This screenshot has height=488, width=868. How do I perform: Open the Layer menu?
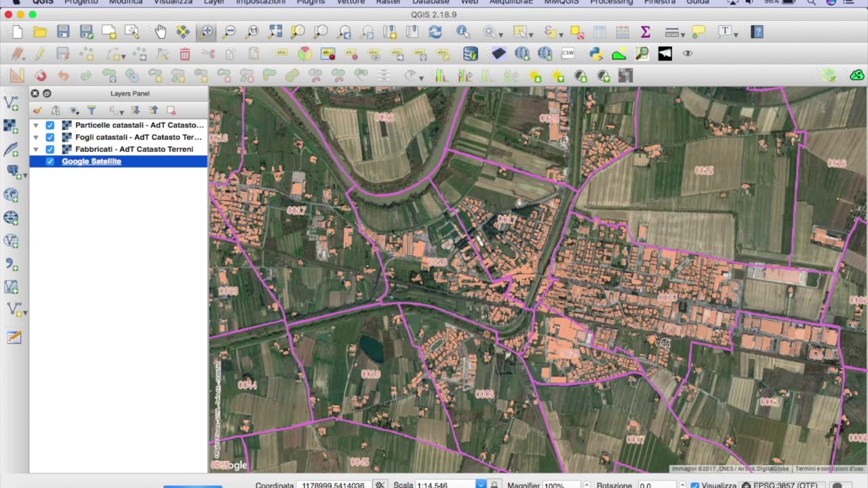point(214,3)
